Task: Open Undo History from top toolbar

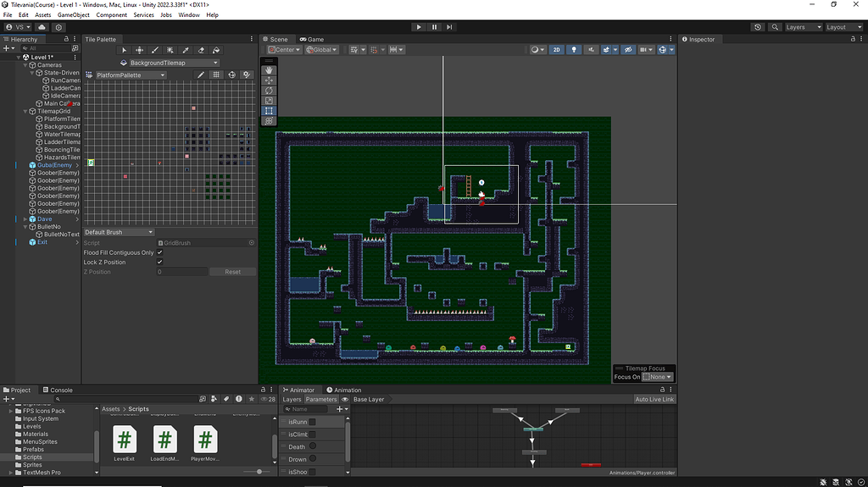Action: tap(758, 27)
